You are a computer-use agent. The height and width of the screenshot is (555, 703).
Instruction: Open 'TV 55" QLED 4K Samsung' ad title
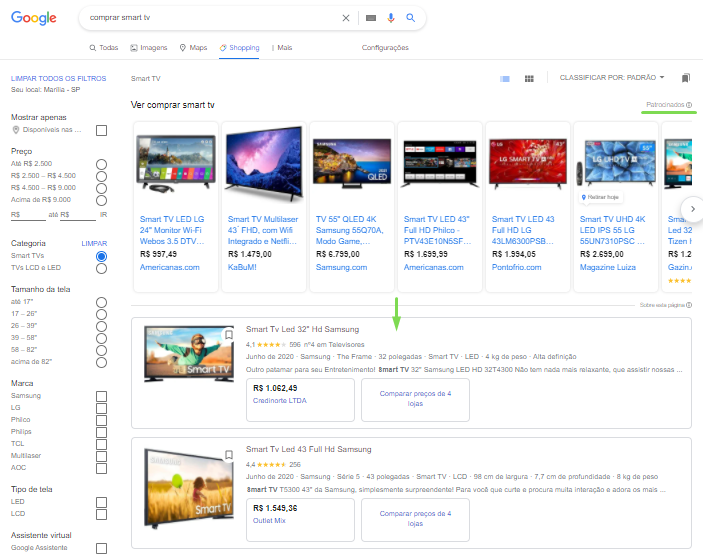coord(350,230)
